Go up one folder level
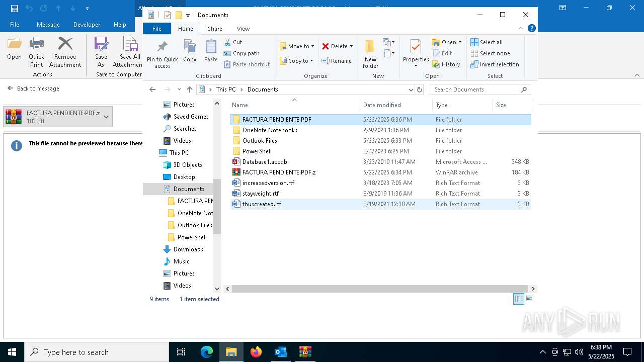 190,89
